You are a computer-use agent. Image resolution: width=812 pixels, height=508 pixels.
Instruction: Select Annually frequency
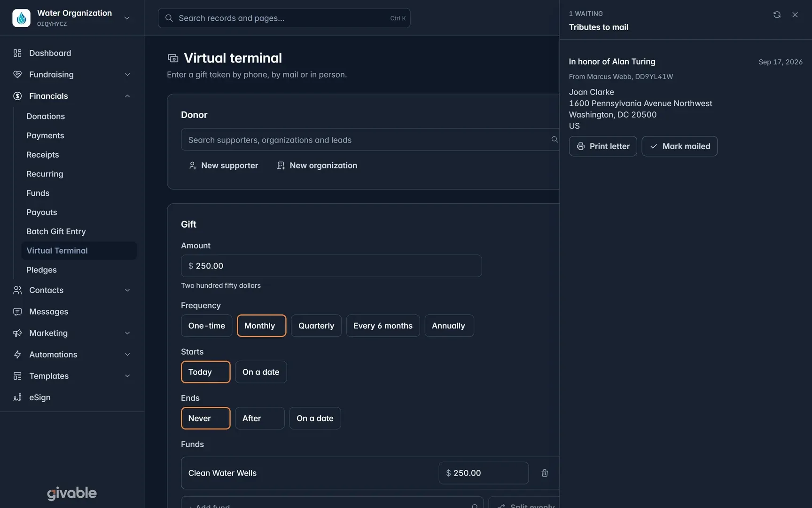449,325
